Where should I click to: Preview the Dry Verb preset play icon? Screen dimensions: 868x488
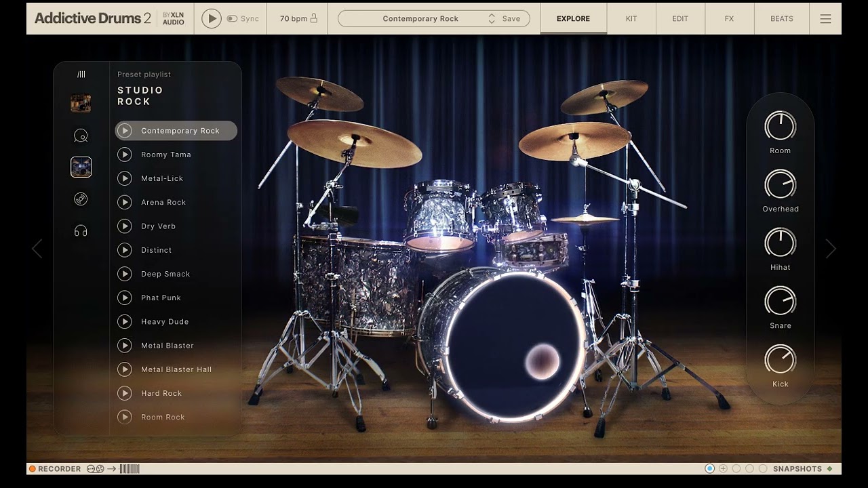click(125, 226)
